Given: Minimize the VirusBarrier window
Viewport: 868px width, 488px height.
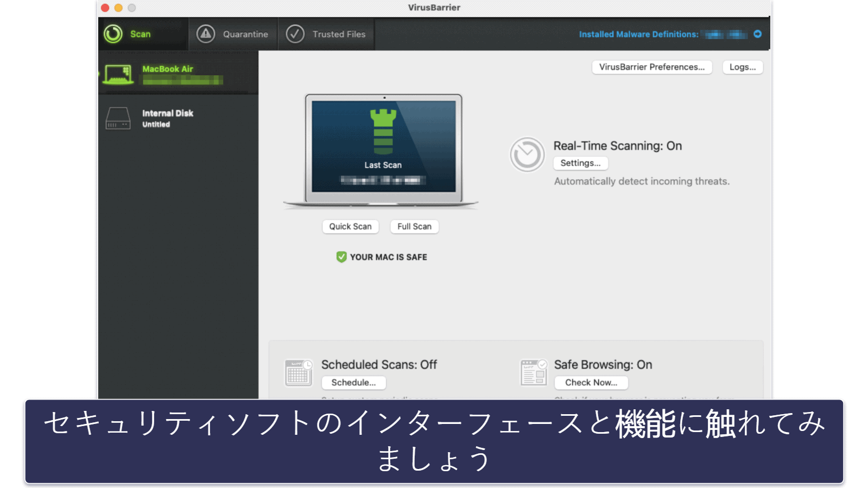Looking at the screenshot, I should point(118,8).
